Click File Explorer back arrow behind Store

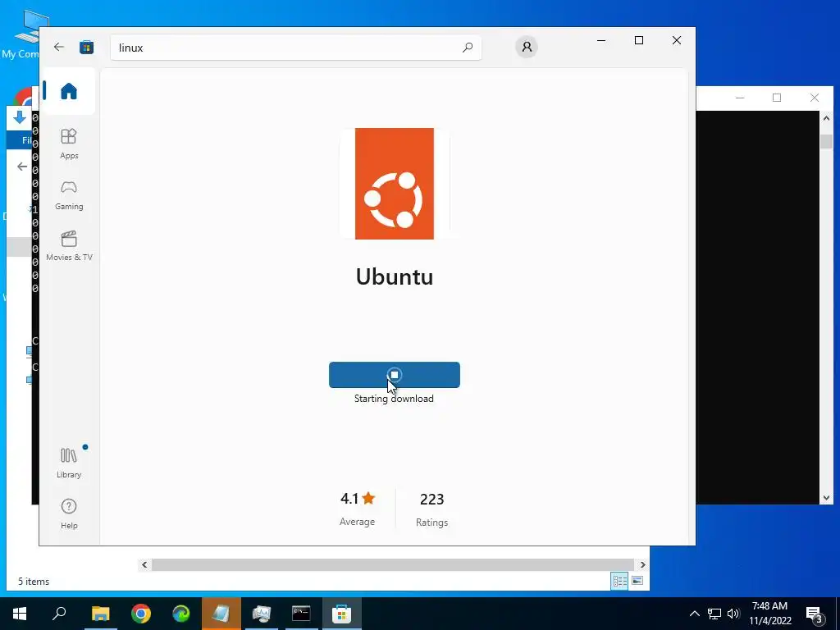point(22,167)
